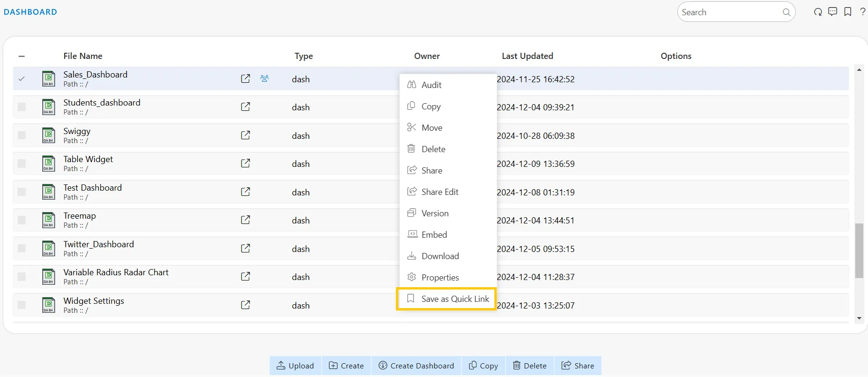Click the help question mark icon

862,12
